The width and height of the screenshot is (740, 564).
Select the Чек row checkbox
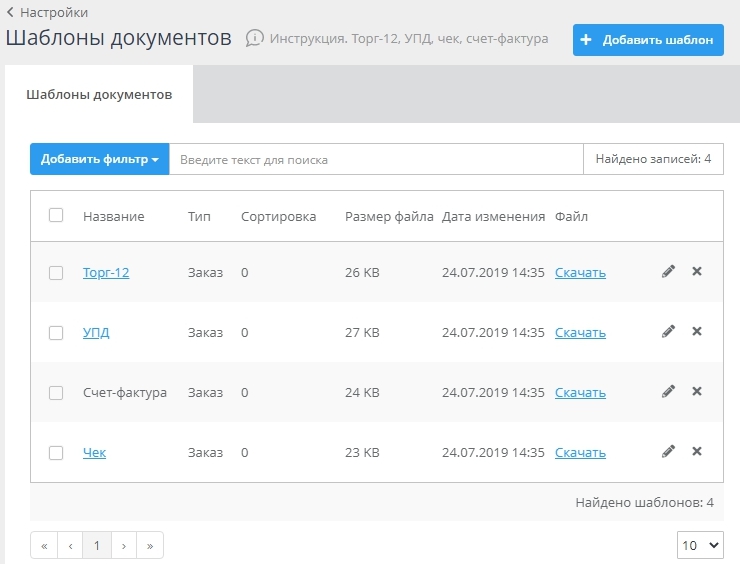point(56,453)
